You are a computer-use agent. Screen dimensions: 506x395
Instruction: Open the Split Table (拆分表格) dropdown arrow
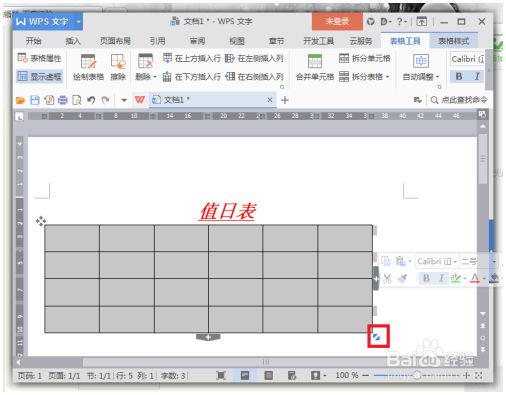(x=388, y=77)
